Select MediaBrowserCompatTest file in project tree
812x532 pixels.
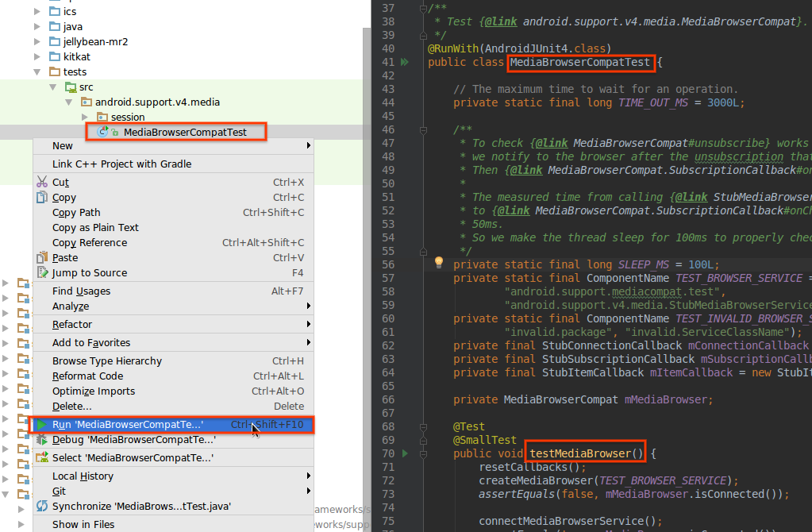[x=184, y=133]
